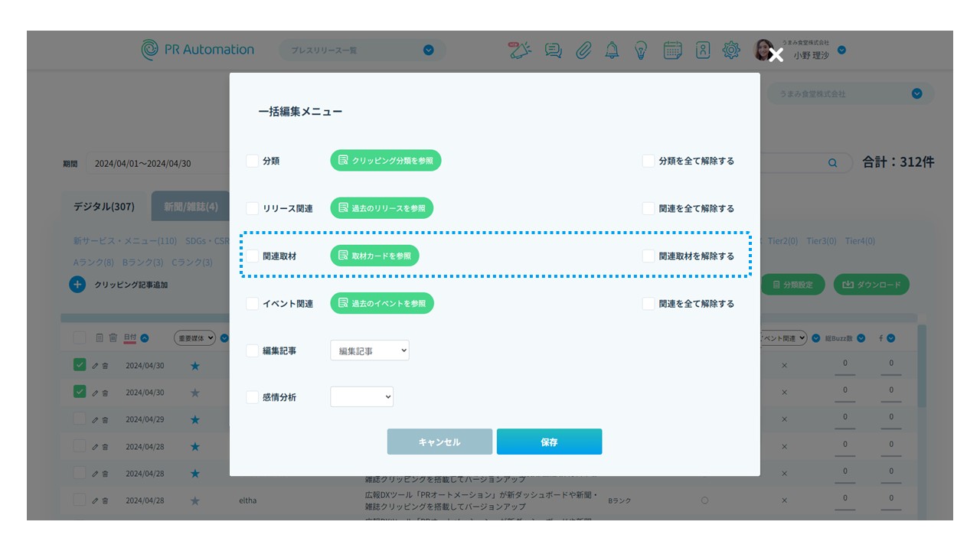Click the paperclip attachment icon
This screenshot has height=551, width=980.
(x=583, y=51)
